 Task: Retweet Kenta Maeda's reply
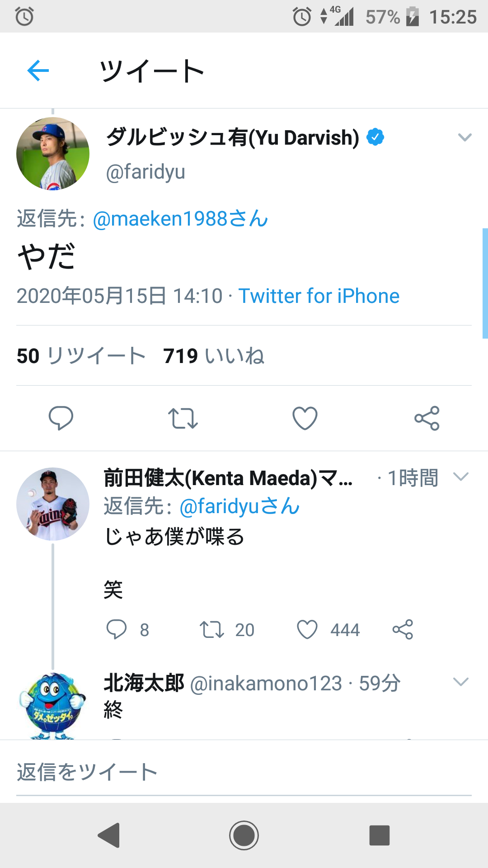click(212, 629)
